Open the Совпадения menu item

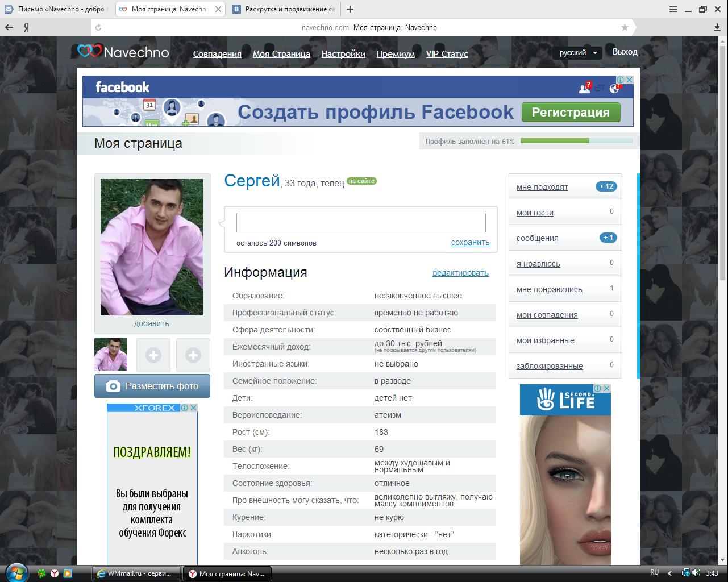[x=217, y=54]
